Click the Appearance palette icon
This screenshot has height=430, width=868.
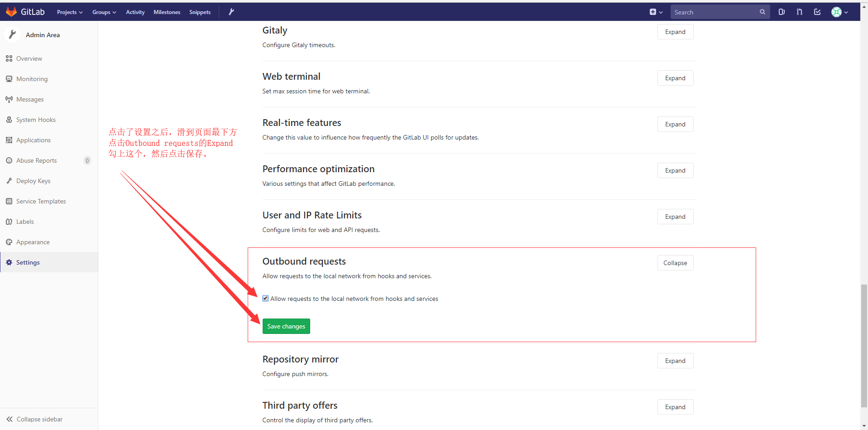coord(9,242)
